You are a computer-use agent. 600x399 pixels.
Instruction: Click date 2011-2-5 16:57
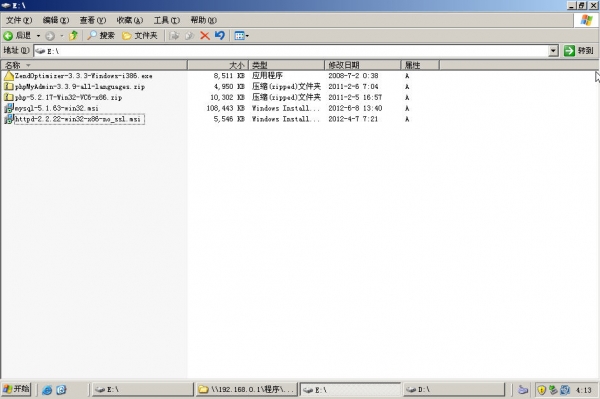(355, 97)
